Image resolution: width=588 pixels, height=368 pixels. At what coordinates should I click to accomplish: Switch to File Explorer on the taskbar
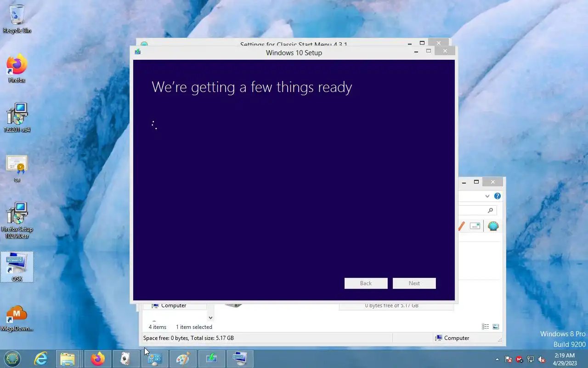pyautogui.click(x=68, y=358)
